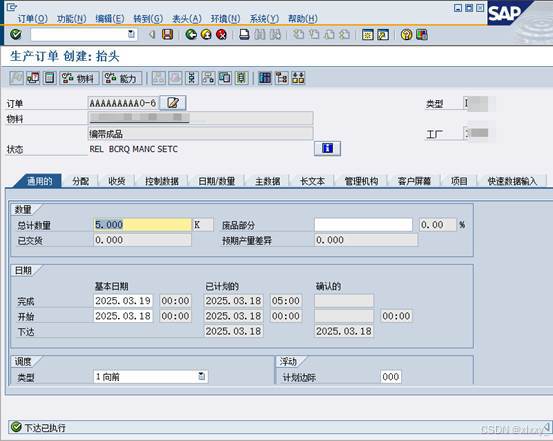Click the yellow Exit icon
Image resolution: width=553 pixels, height=441 pixels.
(206, 35)
